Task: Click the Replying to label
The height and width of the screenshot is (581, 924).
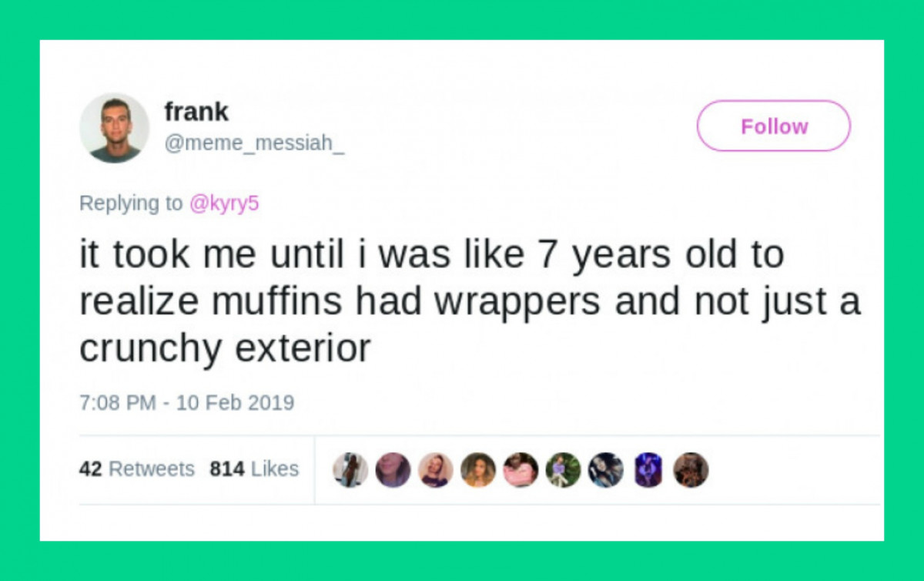Action: (x=129, y=203)
